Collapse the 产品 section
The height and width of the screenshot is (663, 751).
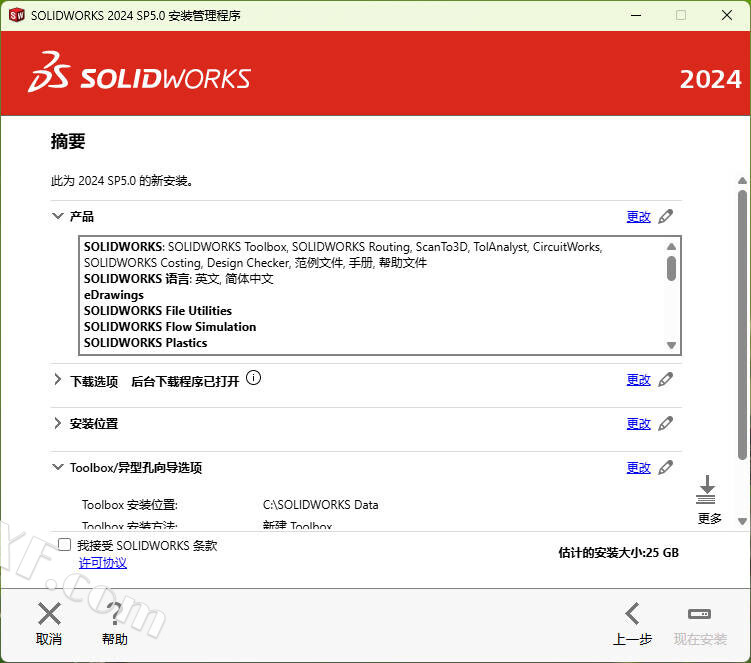pyautogui.click(x=57, y=216)
